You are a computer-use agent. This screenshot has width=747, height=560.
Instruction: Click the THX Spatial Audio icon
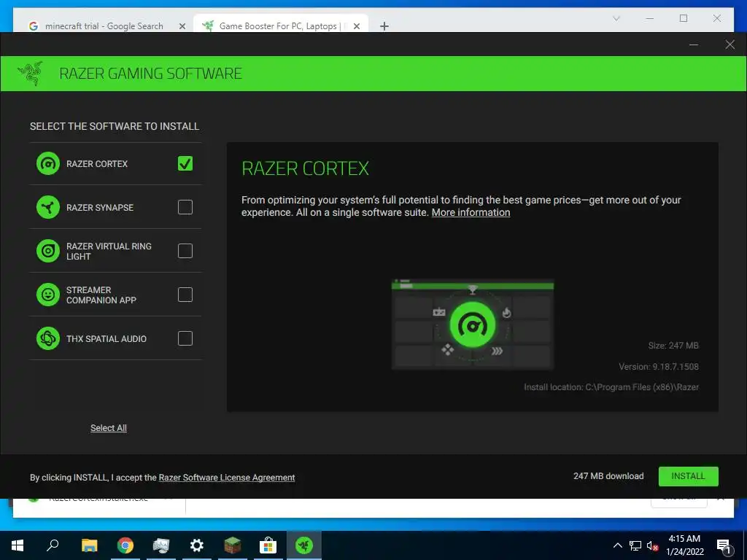(48, 338)
